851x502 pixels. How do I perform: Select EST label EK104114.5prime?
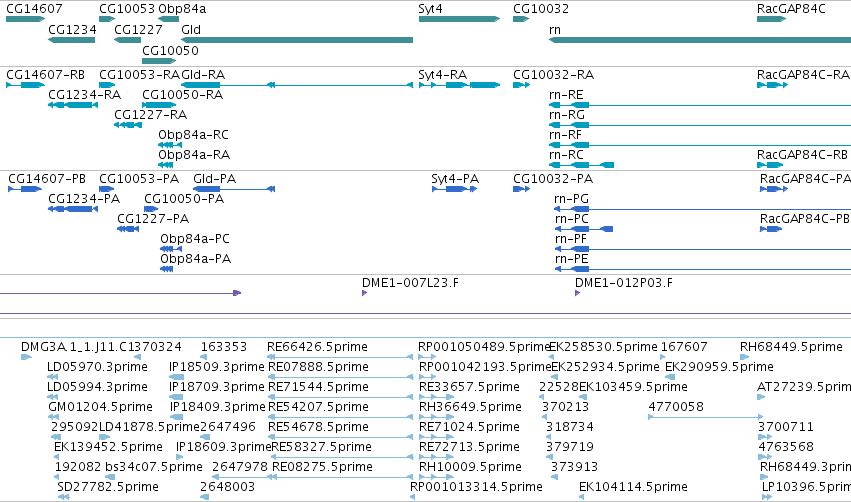pyautogui.click(x=633, y=487)
